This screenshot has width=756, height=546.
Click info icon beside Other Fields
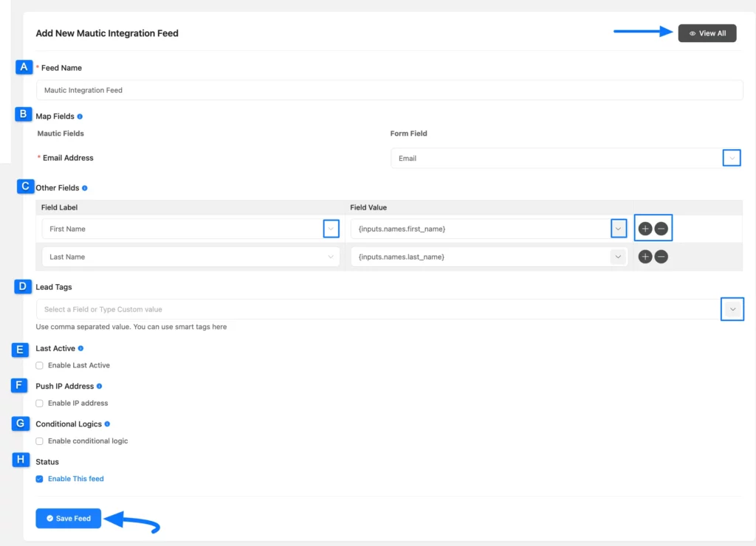pyautogui.click(x=85, y=188)
